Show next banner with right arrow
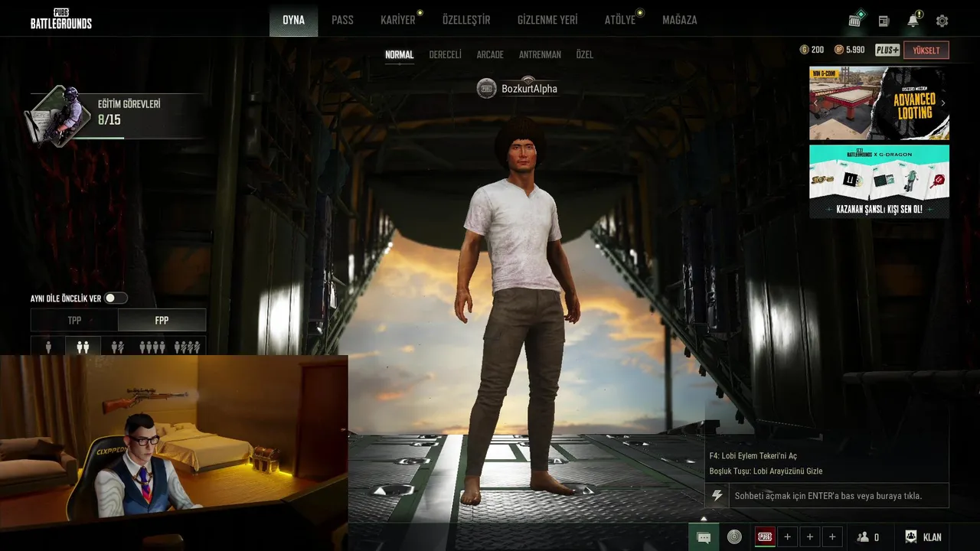980x551 pixels. click(942, 103)
